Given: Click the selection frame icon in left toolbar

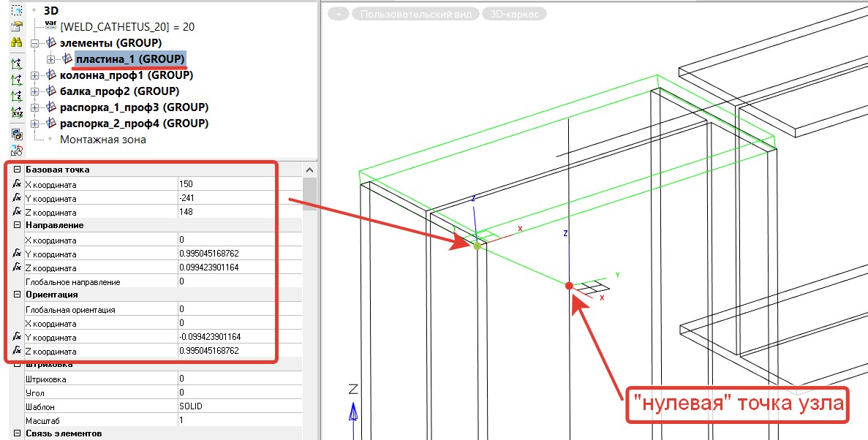Looking at the screenshot, I should [17, 10].
